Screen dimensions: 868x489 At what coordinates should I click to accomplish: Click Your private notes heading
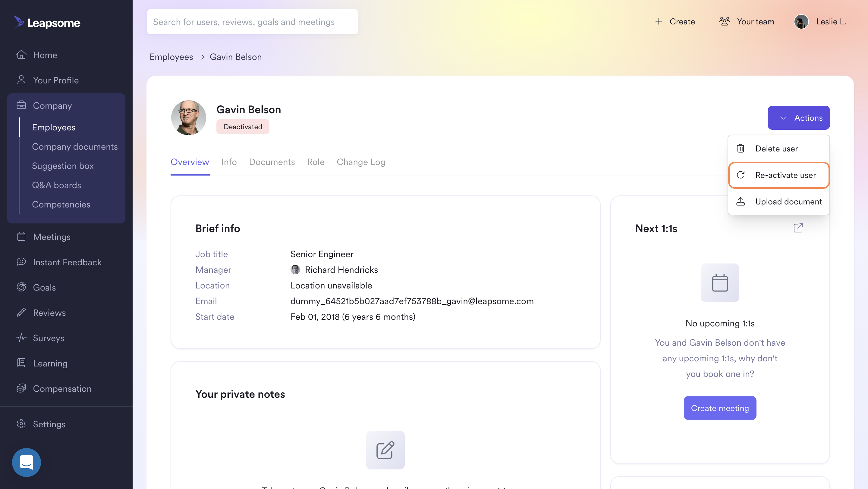(x=240, y=394)
